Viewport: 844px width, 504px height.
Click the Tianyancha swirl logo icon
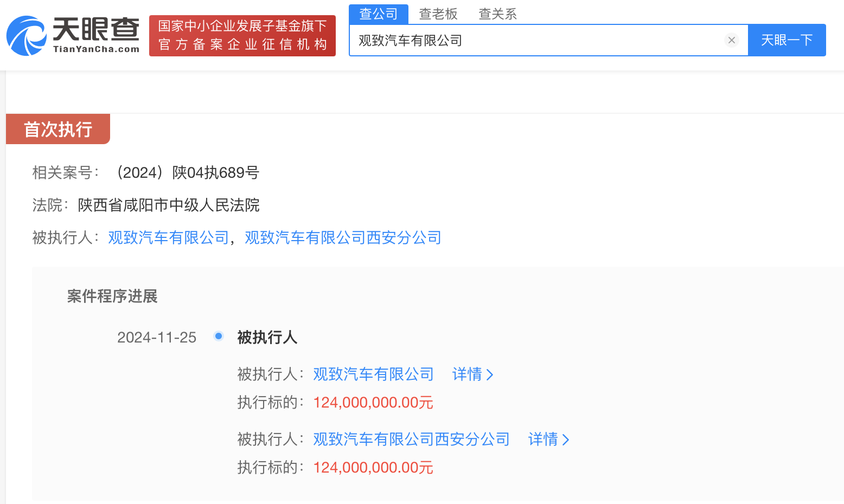point(25,36)
